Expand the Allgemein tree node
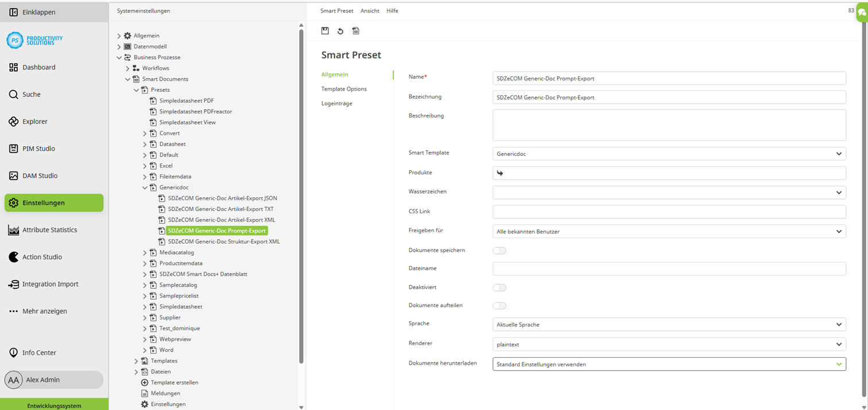This screenshot has height=410, width=868. point(119,36)
